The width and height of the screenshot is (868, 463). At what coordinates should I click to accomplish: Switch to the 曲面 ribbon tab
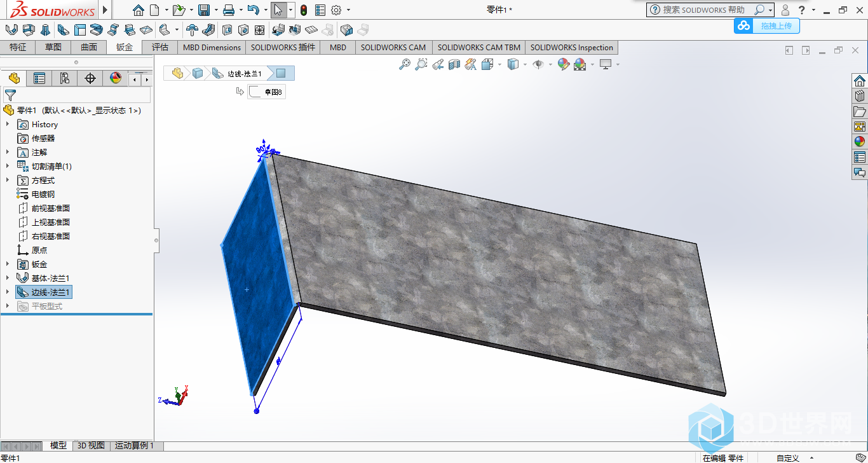[89, 47]
